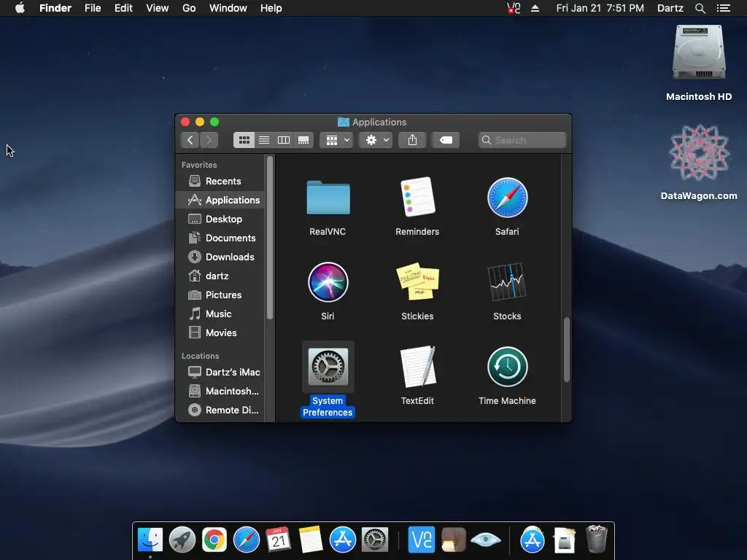Select the Siri app icon

point(328,282)
